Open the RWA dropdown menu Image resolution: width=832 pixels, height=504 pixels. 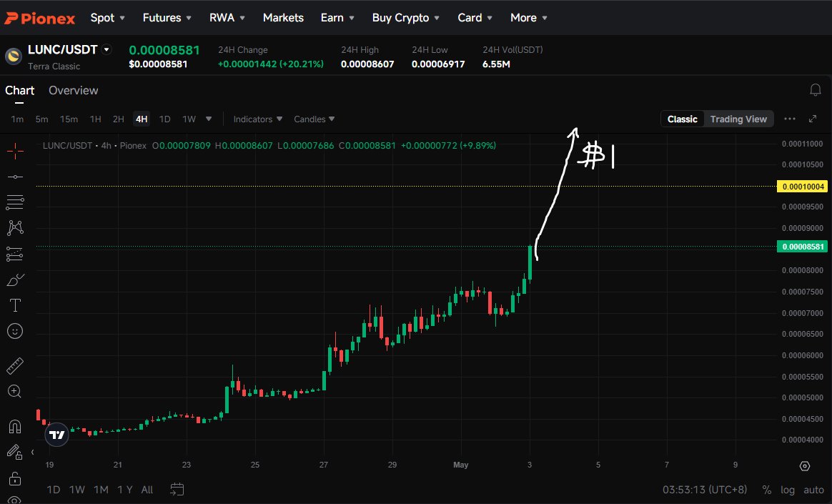click(x=227, y=17)
